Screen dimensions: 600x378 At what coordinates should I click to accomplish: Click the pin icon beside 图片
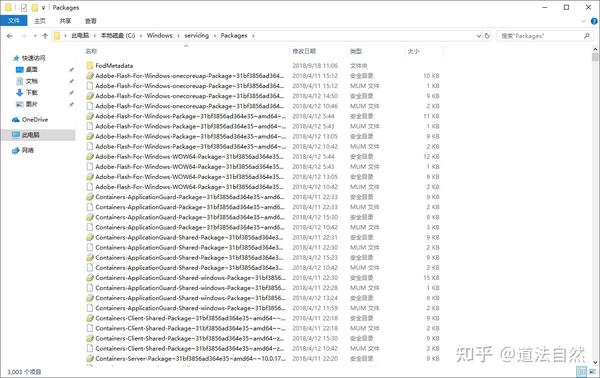click(x=71, y=104)
